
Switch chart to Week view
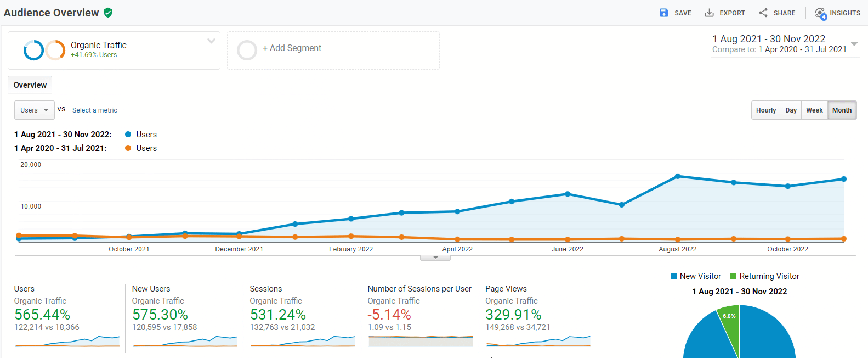814,110
